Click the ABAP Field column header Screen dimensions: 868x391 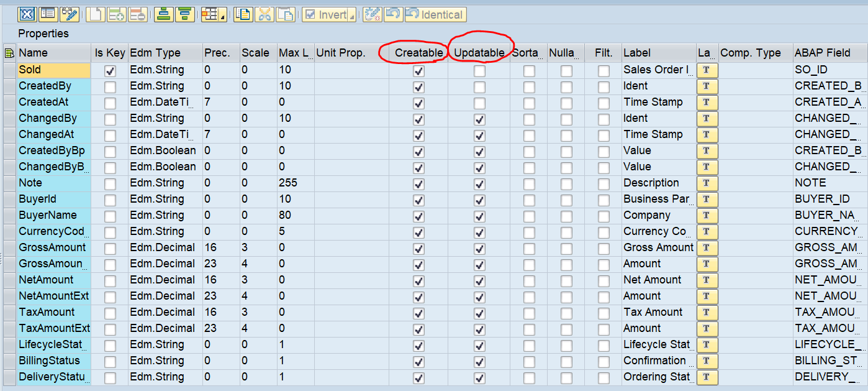pos(830,53)
